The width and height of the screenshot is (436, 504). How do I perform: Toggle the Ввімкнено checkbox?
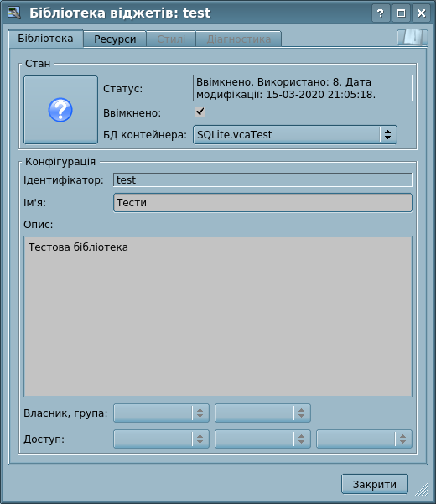pos(200,112)
